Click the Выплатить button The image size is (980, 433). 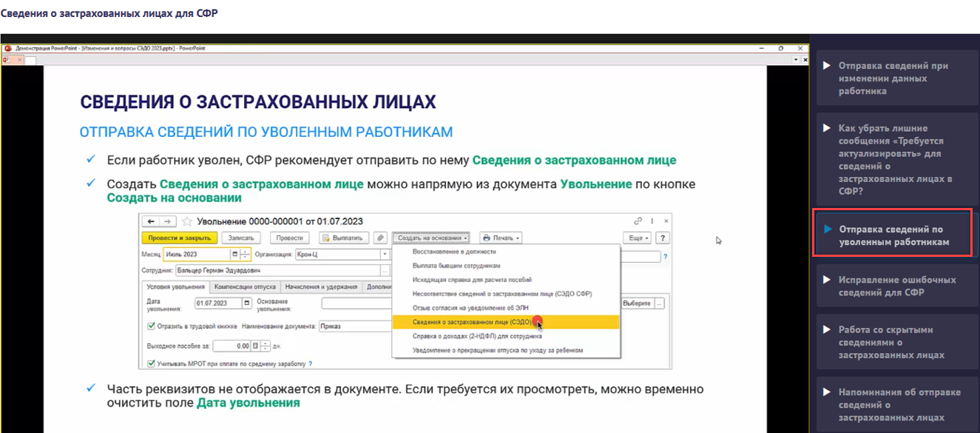(x=344, y=238)
